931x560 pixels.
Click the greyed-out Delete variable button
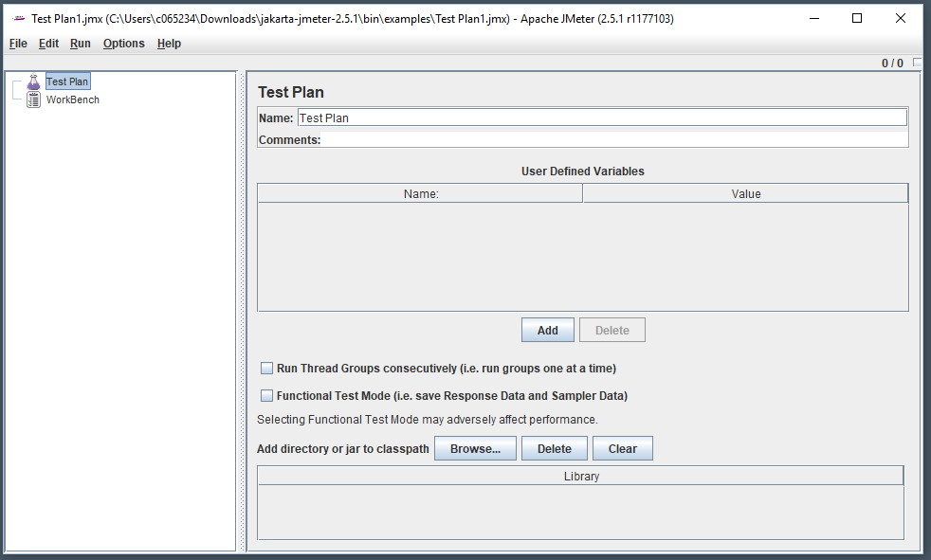point(612,331)
